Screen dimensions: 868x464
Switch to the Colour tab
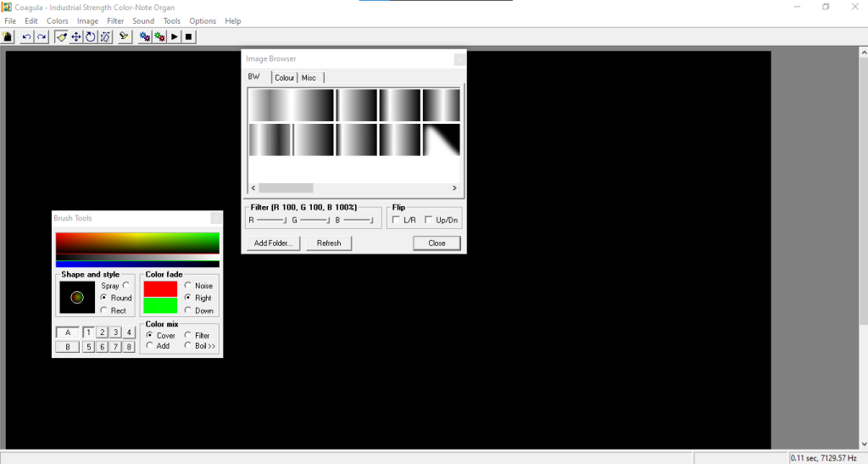pos(284,78)
